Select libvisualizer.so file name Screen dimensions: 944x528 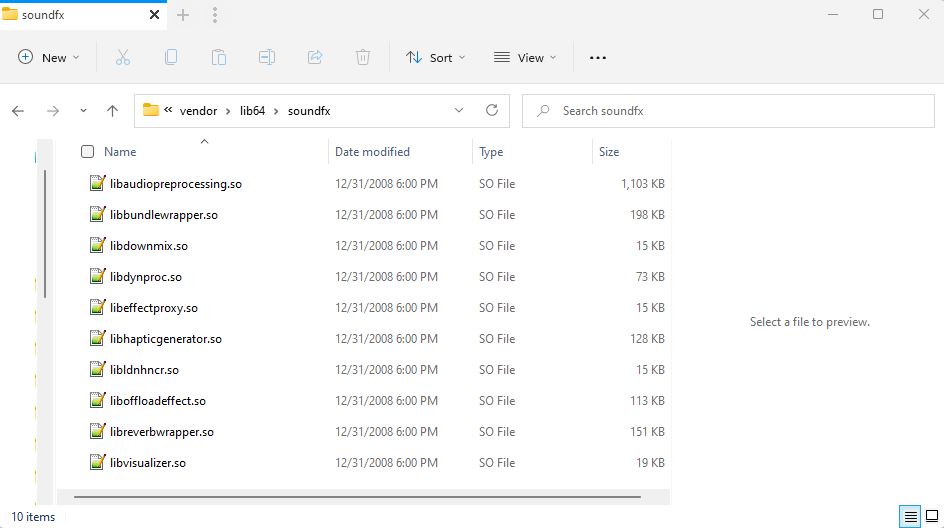point(148,462)
